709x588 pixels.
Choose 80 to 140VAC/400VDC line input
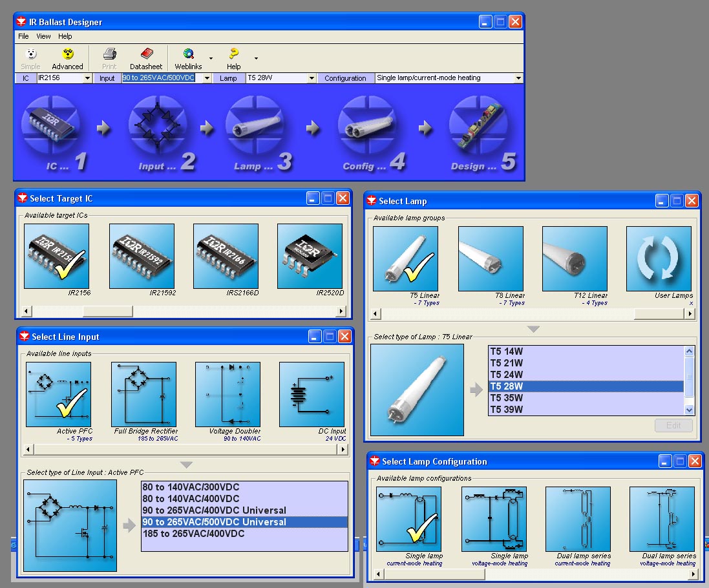(x=244, y=499)
